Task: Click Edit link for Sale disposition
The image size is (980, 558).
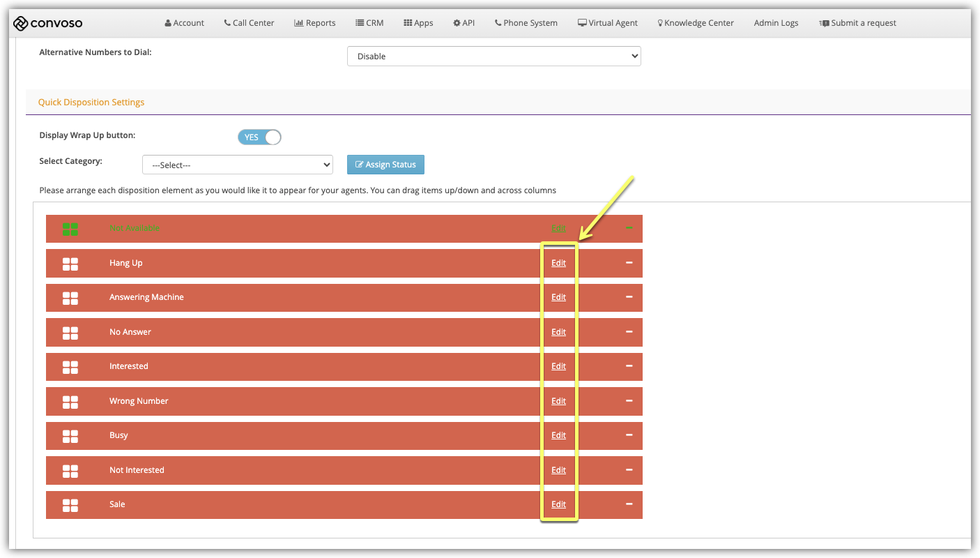Action: tap(558, 504)
